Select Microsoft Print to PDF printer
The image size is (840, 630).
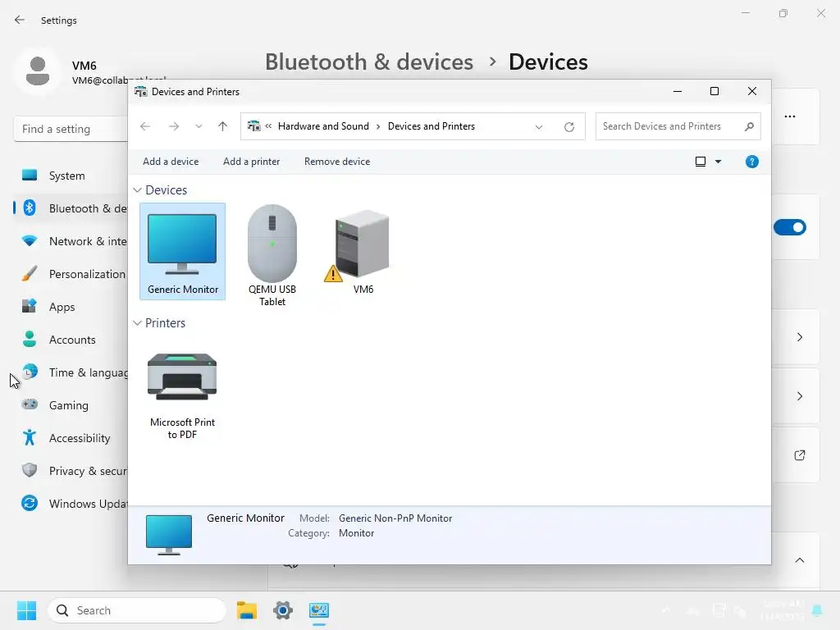click(182, 395)
